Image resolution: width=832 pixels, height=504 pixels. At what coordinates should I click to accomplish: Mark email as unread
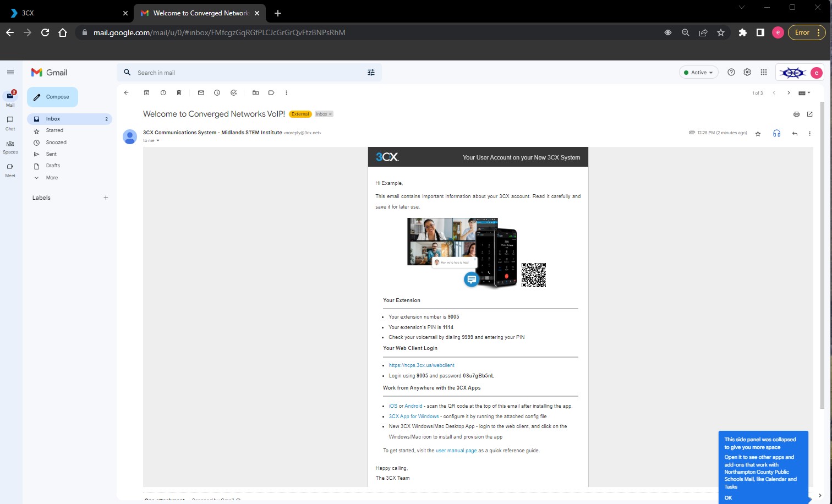click(201, 93)
